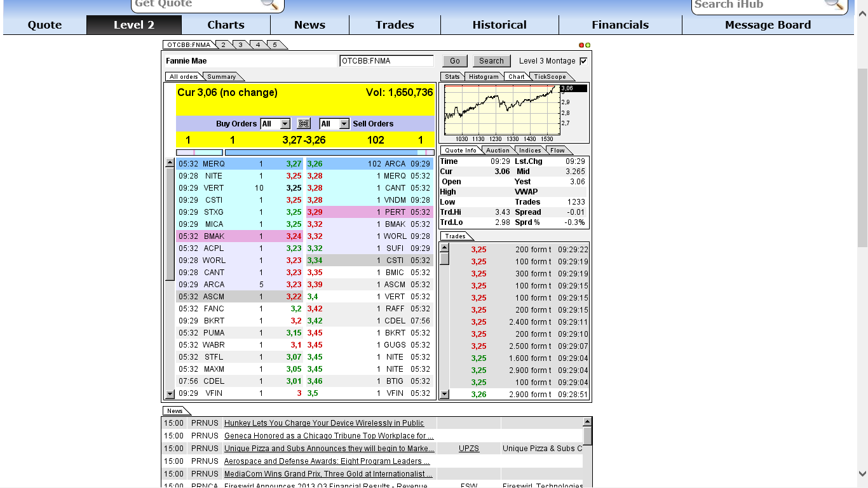Go to the Charts navigation tab
Image resolution: width=868 pixels, height=488 pixels.
pos(226,25)
